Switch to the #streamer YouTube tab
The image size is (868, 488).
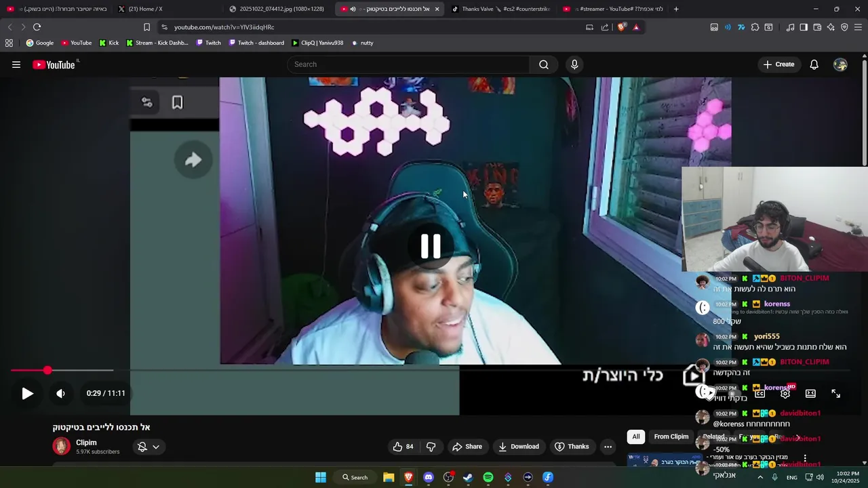point(612,9)
